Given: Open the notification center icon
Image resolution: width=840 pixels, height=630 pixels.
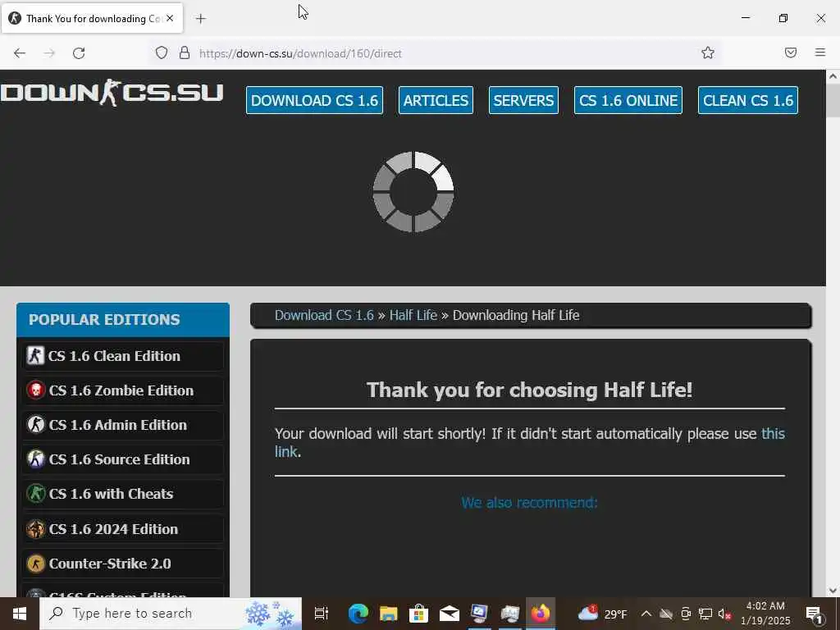Looking at the screenshot, I should (x=815, y=614).
